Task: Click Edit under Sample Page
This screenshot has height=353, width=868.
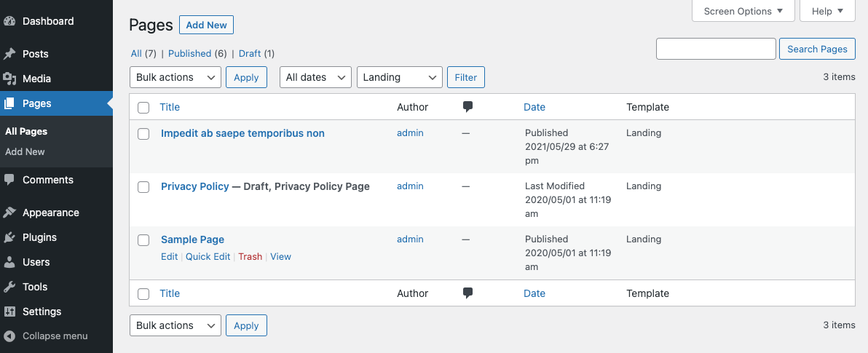Action: [x=170, y=257]
